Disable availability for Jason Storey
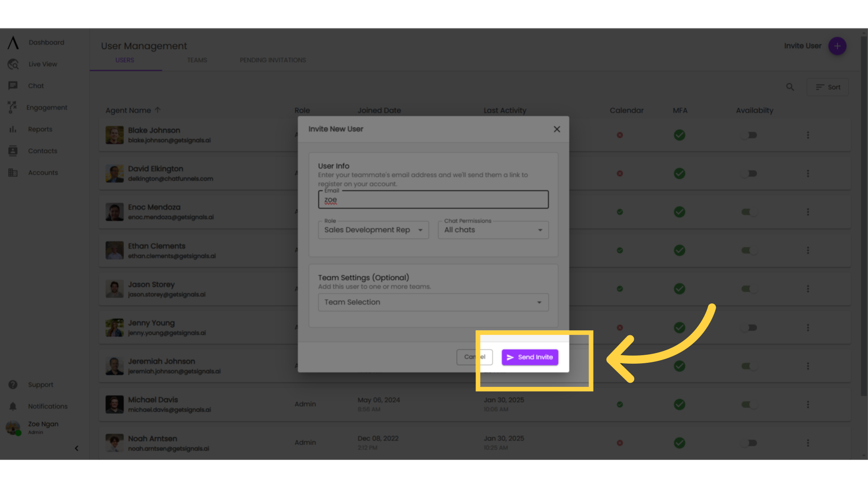This screenshot has height=488, width=868. click(749, 289)
